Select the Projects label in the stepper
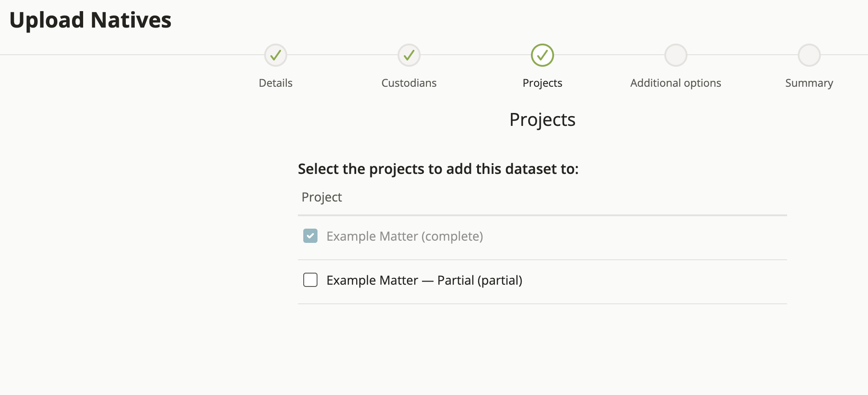Viewport: 868px width, 395px height. pyautogui.click(x=542, y=83)
